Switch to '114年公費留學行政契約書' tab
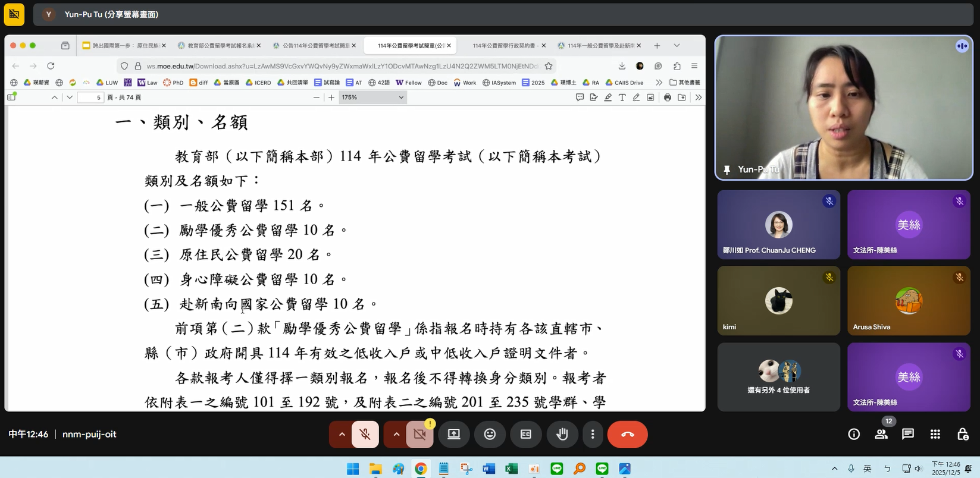This screenshot has width=980, height=478. point(505,46)
